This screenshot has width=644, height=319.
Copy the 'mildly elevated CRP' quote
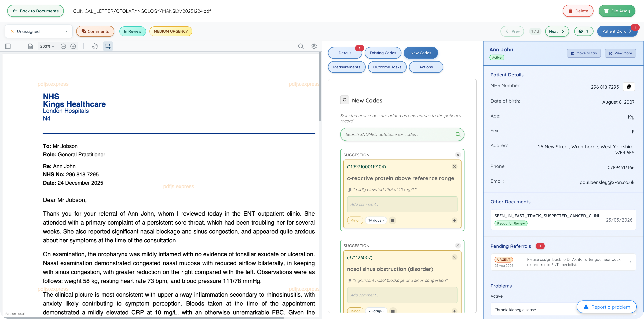(349, 190)
